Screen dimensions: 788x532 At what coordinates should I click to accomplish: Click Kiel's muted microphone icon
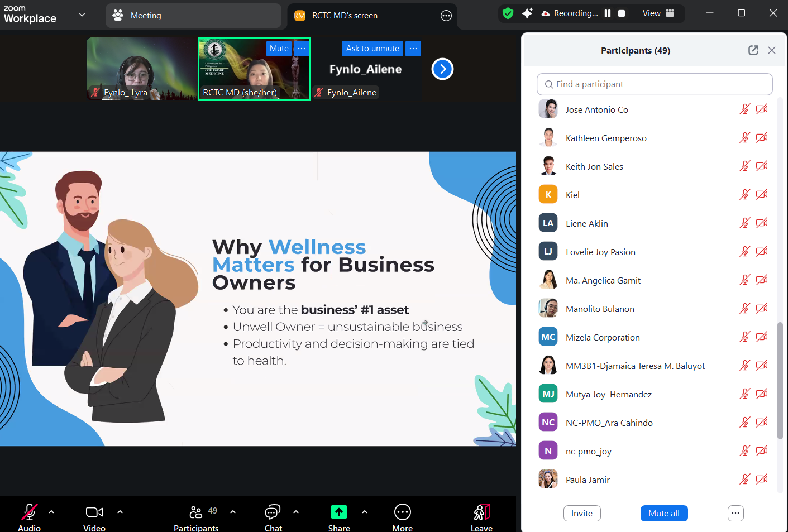click(x=744, y=194)
